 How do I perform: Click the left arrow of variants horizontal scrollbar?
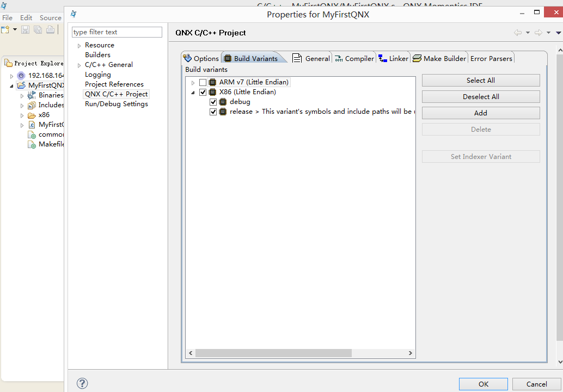pyautogui.click(x=191, y=353)
